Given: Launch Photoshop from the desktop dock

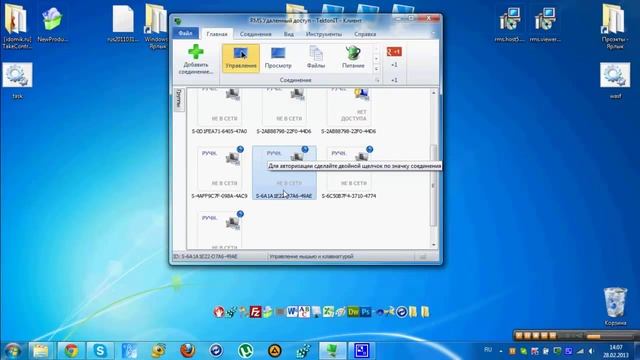Looking at the screenshot, I should point(366,312).
